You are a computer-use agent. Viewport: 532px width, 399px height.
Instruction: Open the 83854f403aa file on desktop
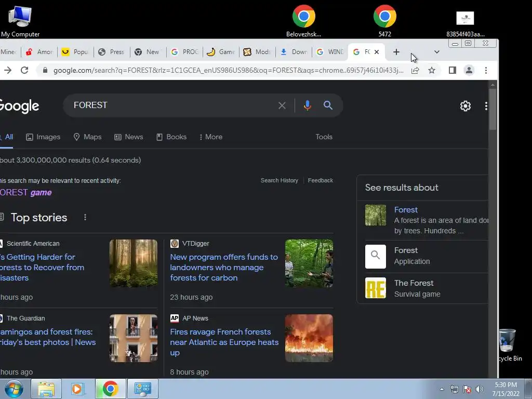point(465,24)
